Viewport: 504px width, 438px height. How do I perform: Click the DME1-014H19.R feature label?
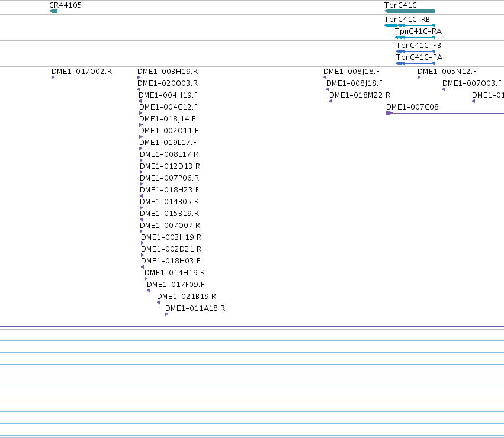pyautogui.click(x=175, y=273)
